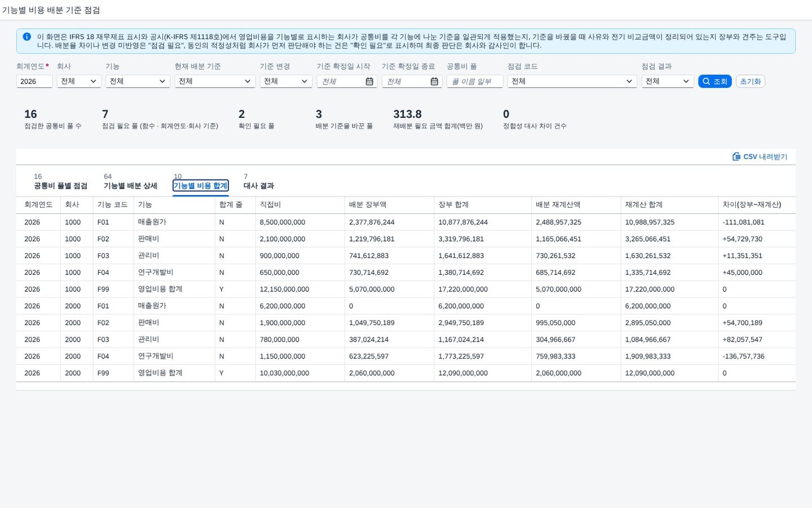Focus the 공통비 풀 name input field
Viewport: 812px width, 508px height.
click(x=475, y=81)
